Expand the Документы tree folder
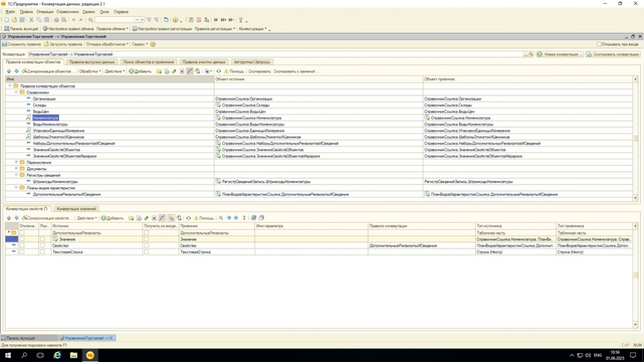 pyautogui.click(x=16, y=168)
